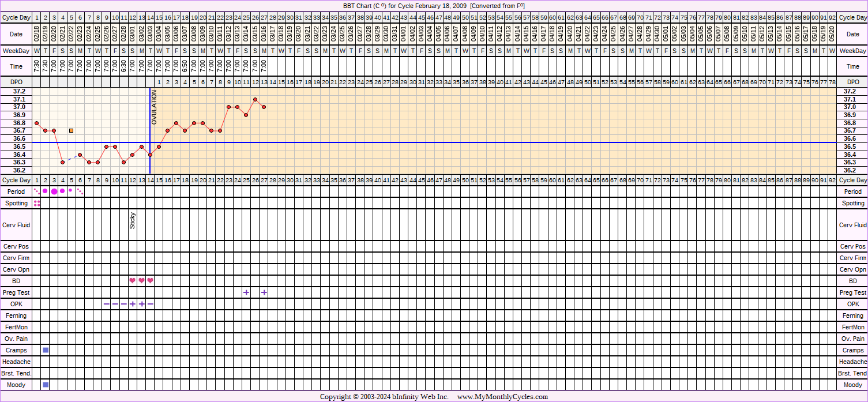Click the positive Preg Test plus on cycle day 25
The height and width of the screenshot is (402, 868).
click(x=246, y=292)
